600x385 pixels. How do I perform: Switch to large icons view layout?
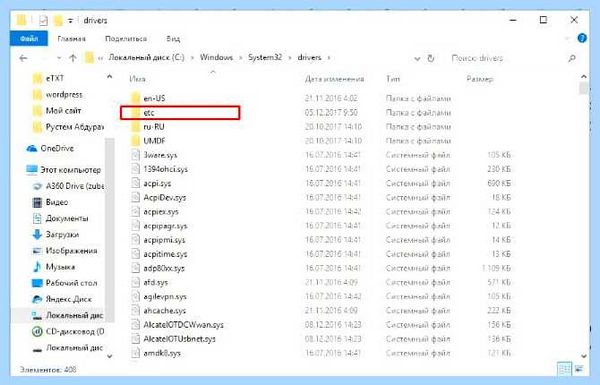click(579, 369)
